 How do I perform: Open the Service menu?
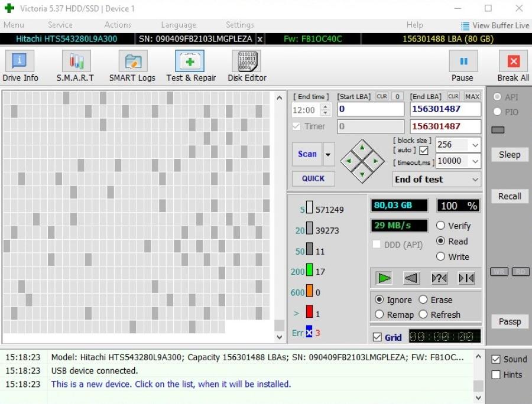60,25
